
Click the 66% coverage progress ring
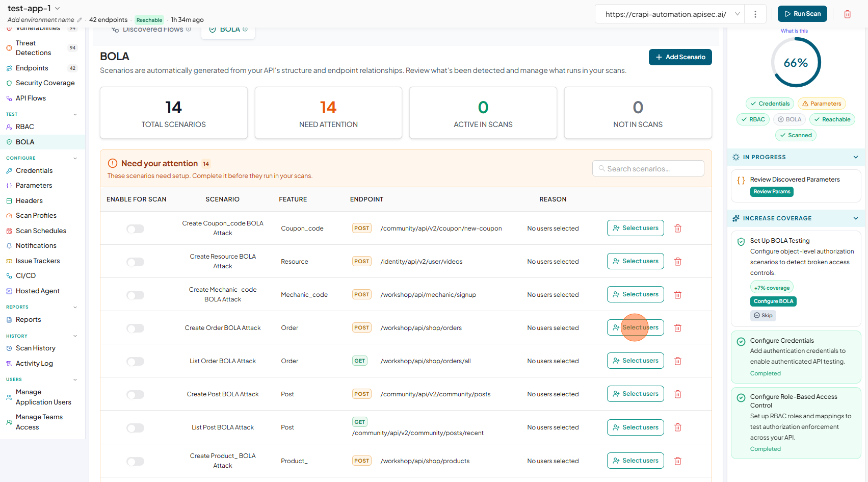[x=796, y=63]
